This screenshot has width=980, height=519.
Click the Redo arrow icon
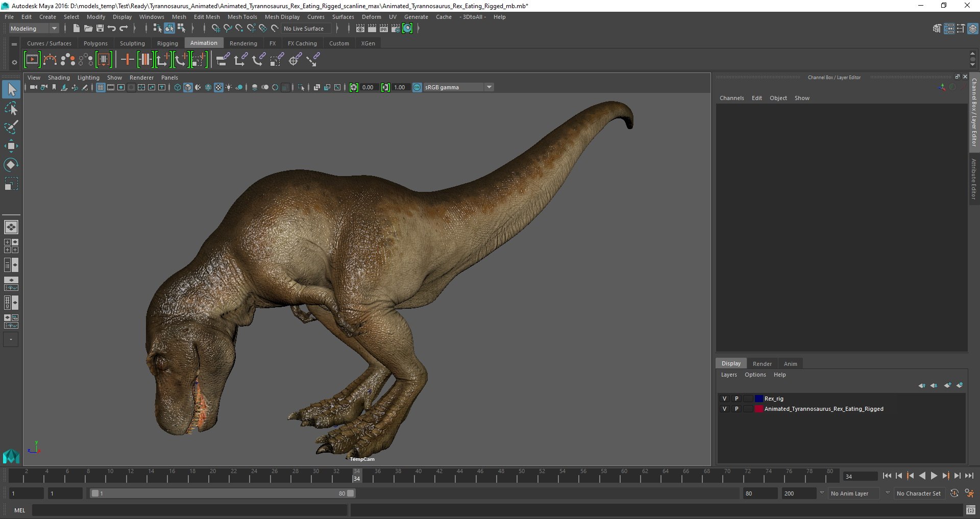(124, 29)
